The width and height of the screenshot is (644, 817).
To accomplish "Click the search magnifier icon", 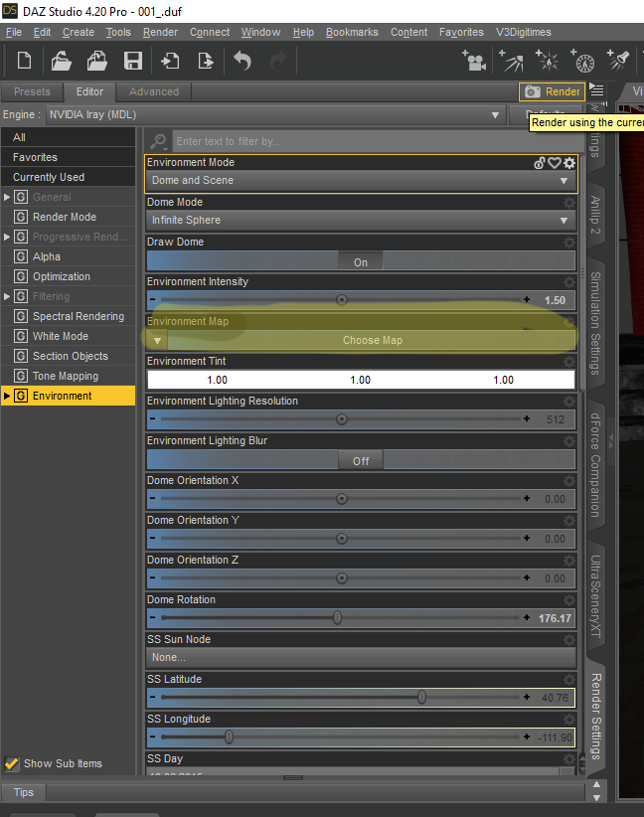I will [x=158, y=141].
